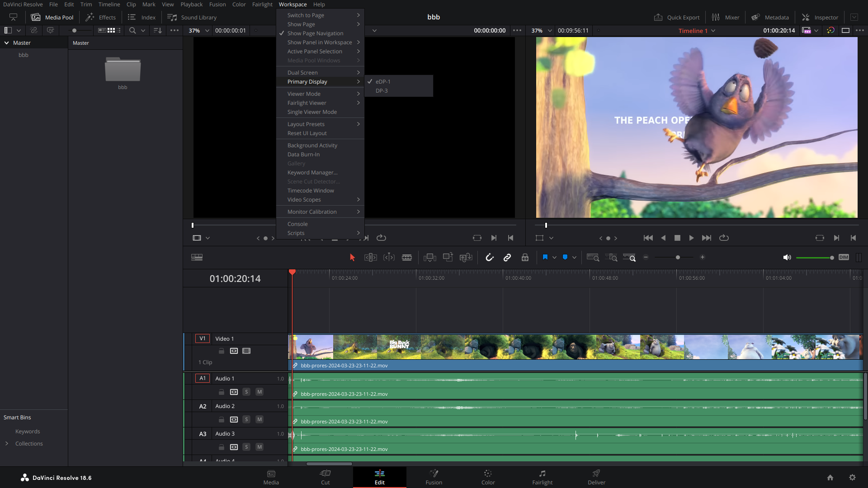Select the Blade Edit Mode tool

point(407,258)
